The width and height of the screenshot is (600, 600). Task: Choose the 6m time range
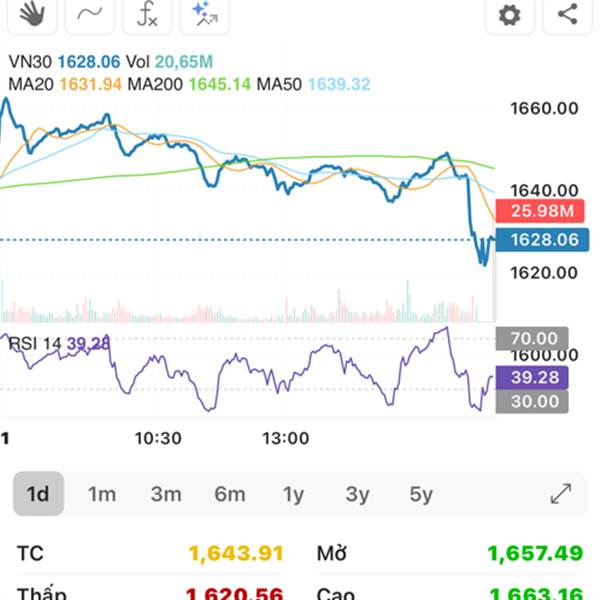click(230, 494)
